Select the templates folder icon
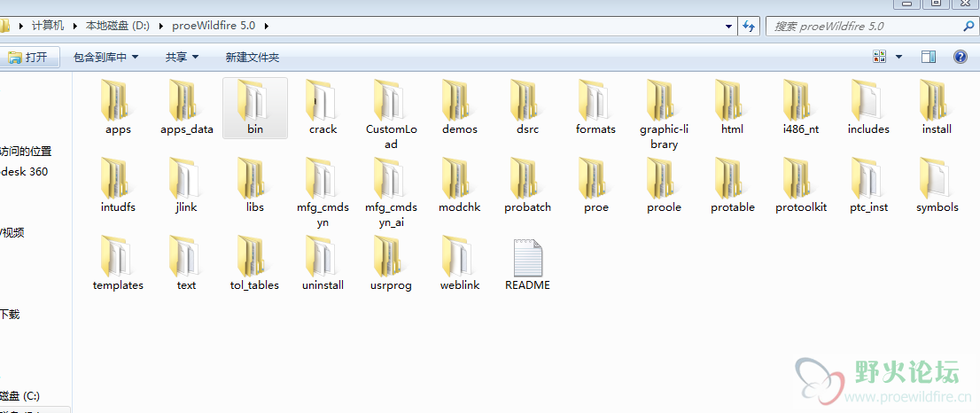The width and height of the screenshot is (980, 413). [118, 256]
